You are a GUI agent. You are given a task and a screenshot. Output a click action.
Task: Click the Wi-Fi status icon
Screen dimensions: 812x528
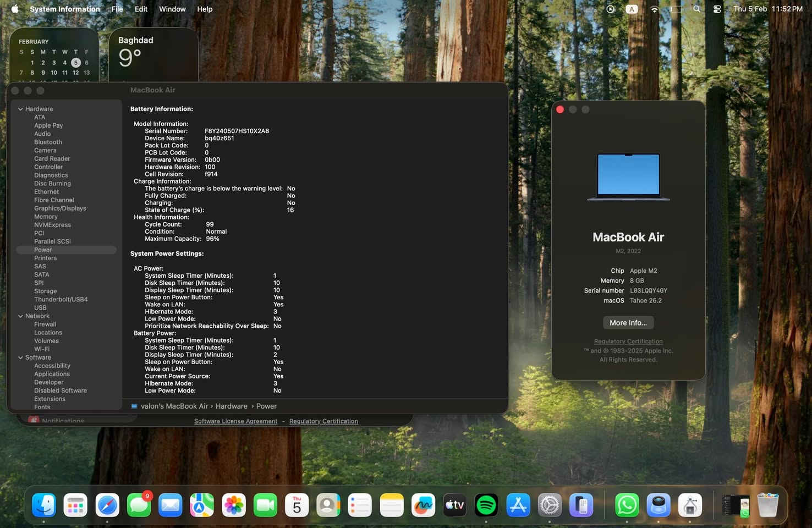[654, 9]
